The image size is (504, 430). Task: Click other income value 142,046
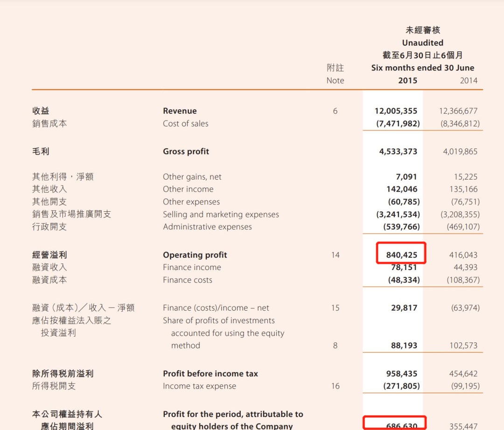click(402, 189)
